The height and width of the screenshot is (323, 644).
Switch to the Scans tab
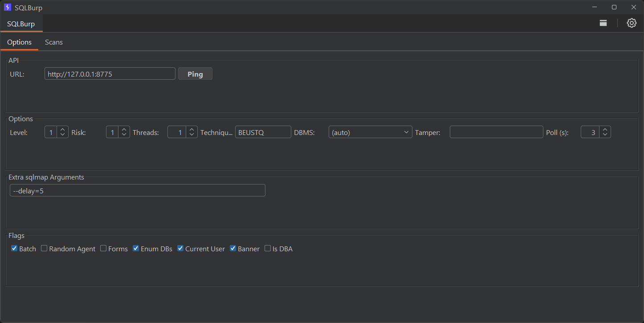tap(54, 42)
